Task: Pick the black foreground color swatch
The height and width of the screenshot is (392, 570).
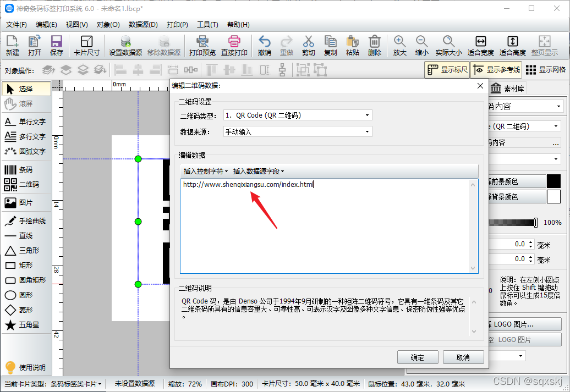Action: pyautogui.click(x=553, y=181)
